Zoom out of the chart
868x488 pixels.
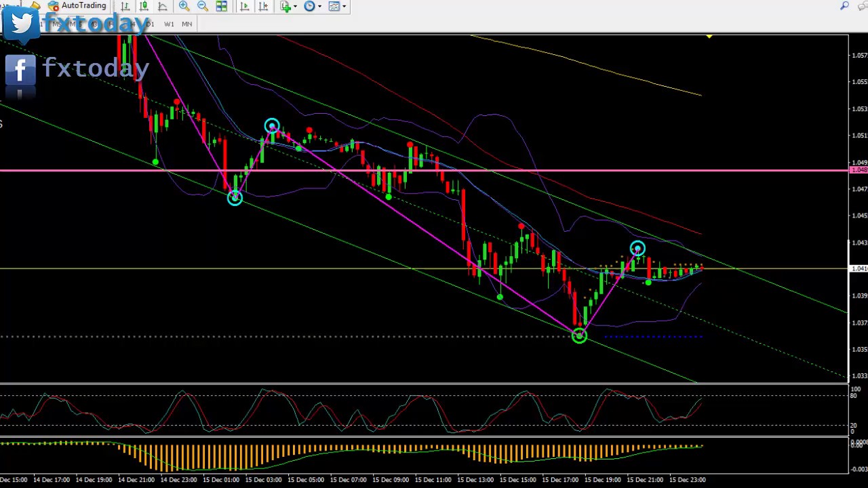pyautogui.click(x=203, y=6)
